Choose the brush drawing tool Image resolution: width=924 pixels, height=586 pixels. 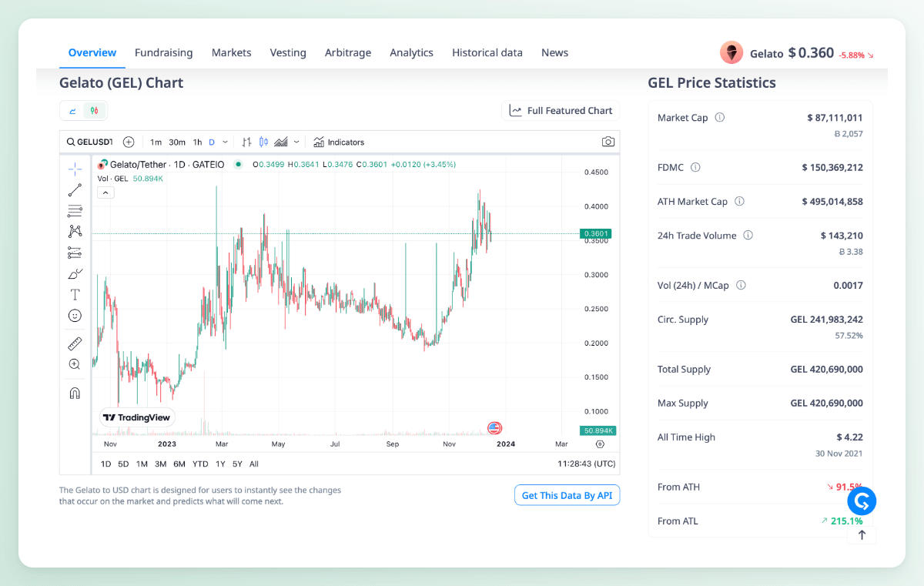coord(75,273)
